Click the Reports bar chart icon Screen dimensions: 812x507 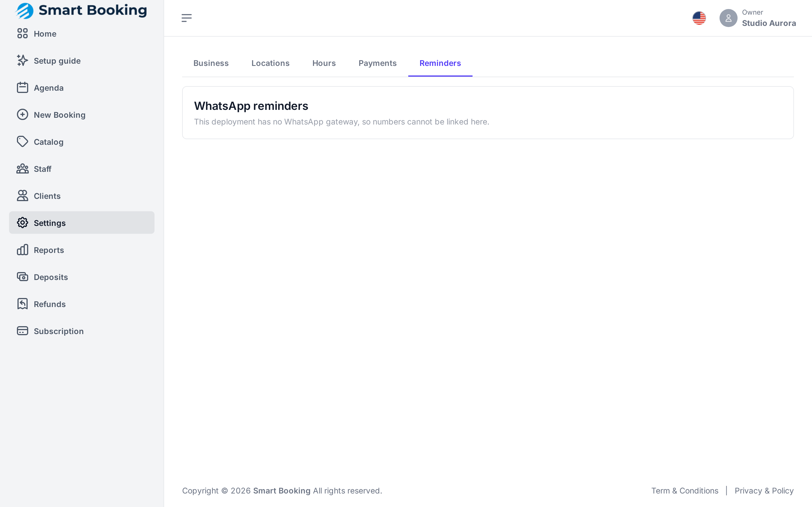(x=23, y=250)
